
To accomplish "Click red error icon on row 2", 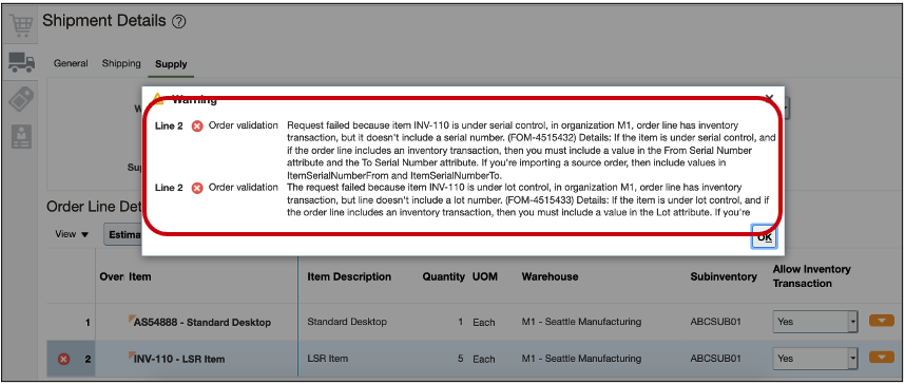I will (64, 359).
